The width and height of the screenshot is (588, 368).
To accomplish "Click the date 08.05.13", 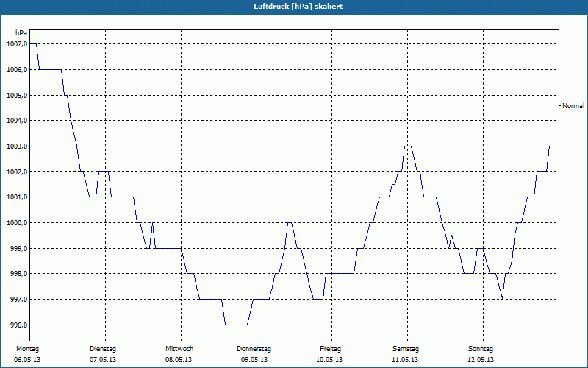I will 179,360.
